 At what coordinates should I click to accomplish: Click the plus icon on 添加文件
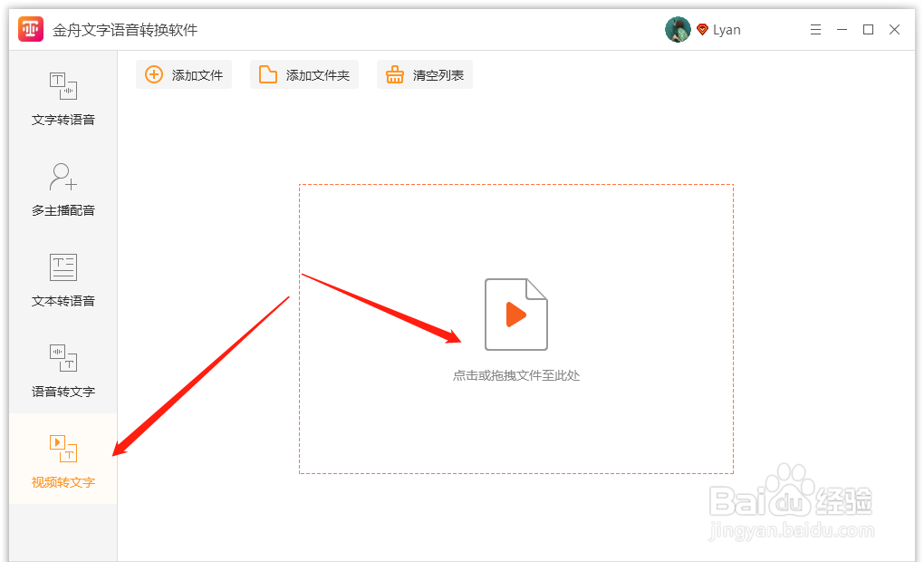click(153, 74)
